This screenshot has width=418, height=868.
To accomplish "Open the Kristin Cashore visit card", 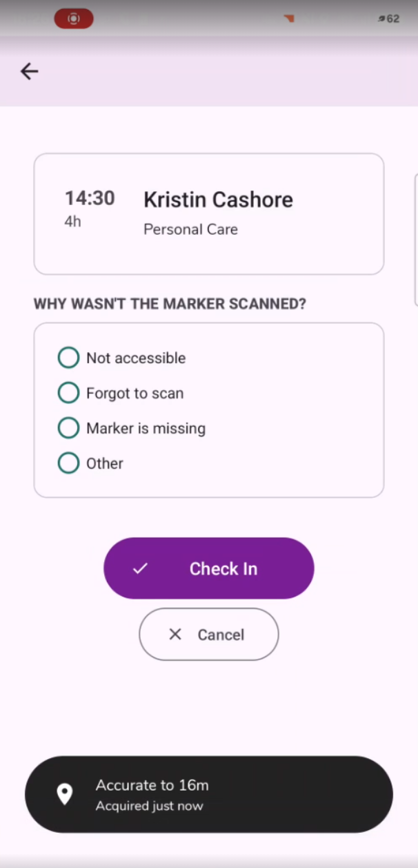I will [209, 214].
